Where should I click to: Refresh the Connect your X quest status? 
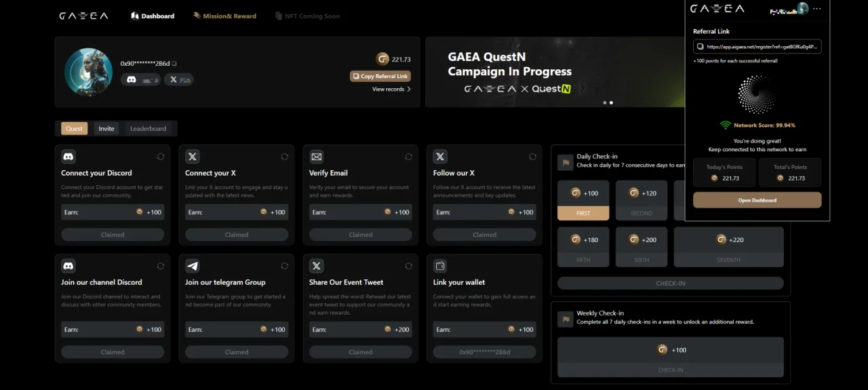coord(285,157)
